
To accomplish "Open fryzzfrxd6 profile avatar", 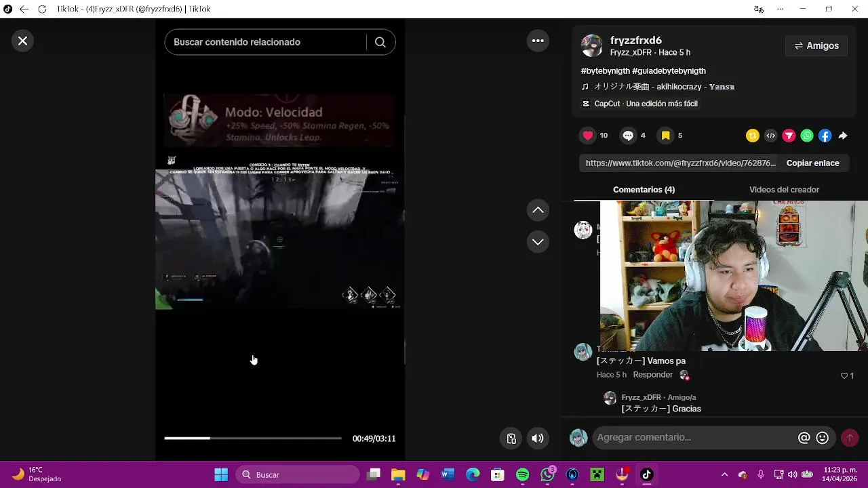I will pyautogui.click(x=592, y=45).
